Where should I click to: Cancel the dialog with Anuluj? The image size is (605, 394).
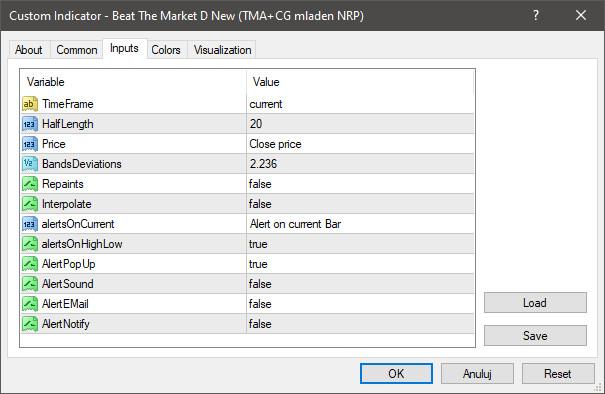(477, 374)
